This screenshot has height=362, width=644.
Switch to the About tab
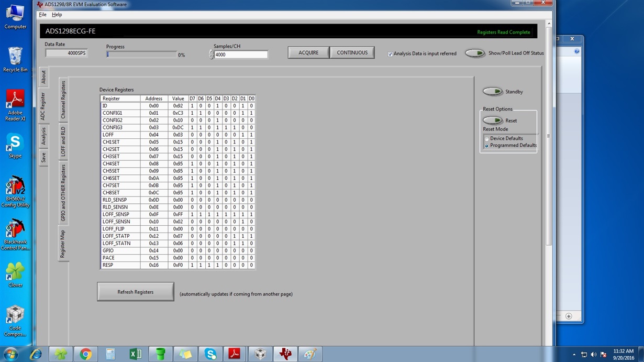43,77
